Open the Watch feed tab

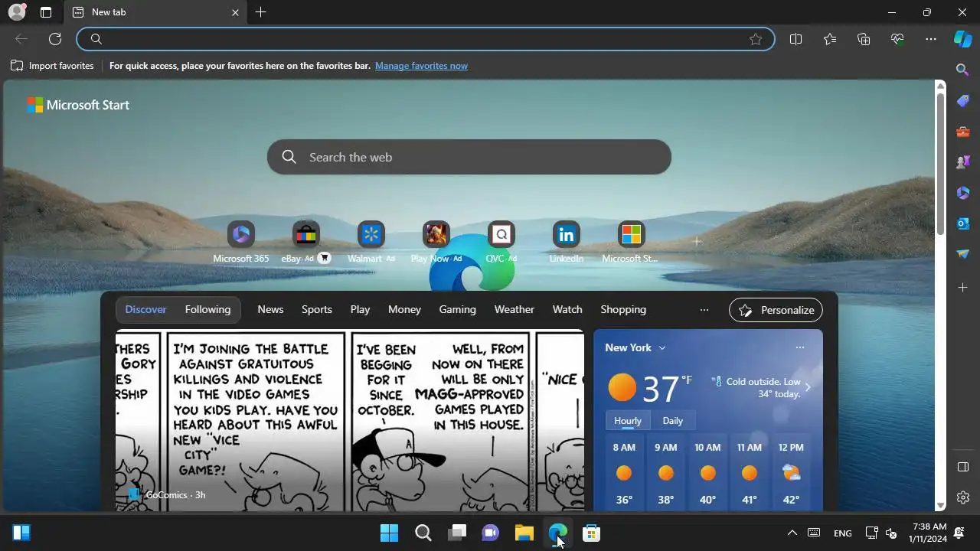(567, 309)
